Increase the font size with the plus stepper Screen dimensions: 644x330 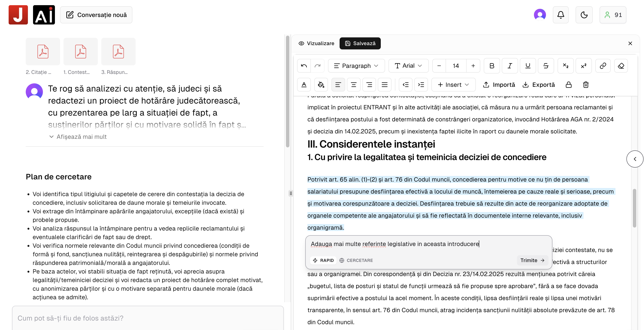tap(473, 66)
